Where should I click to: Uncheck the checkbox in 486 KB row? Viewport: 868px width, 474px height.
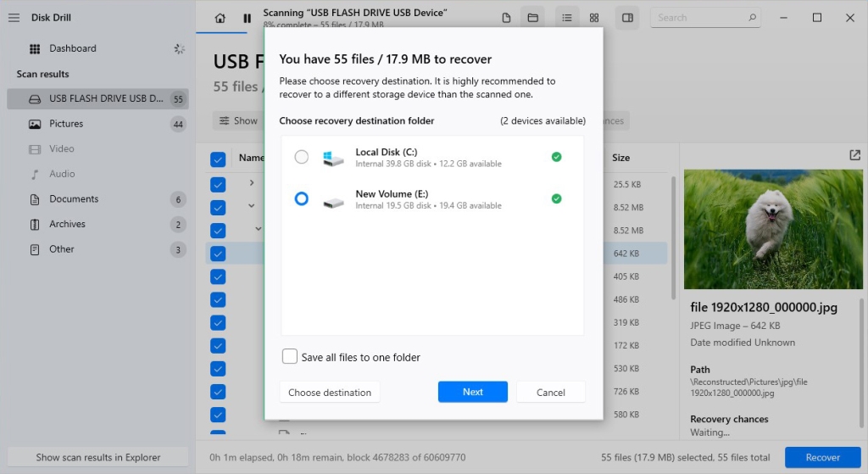(x=218, y=299)
